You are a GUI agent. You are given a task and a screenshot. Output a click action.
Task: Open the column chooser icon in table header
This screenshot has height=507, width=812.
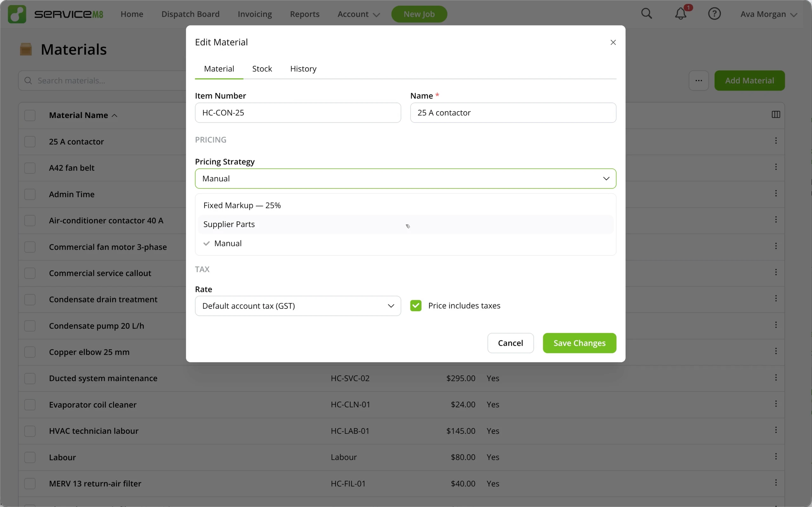tap(776, 115)
